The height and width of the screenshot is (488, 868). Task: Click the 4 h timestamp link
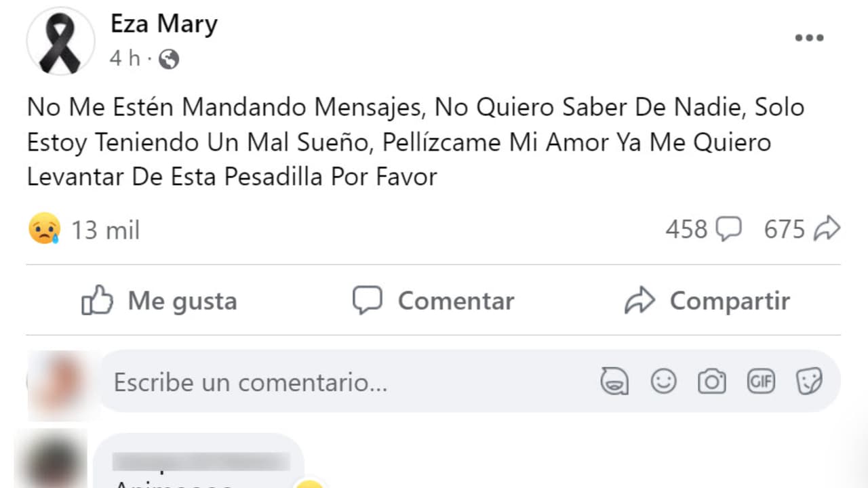coord(122,59)
